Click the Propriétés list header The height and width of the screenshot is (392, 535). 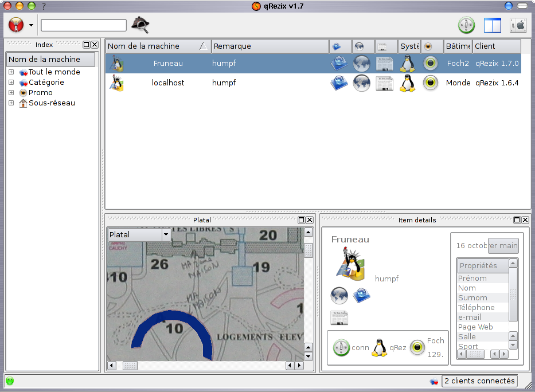pos(482,265)
